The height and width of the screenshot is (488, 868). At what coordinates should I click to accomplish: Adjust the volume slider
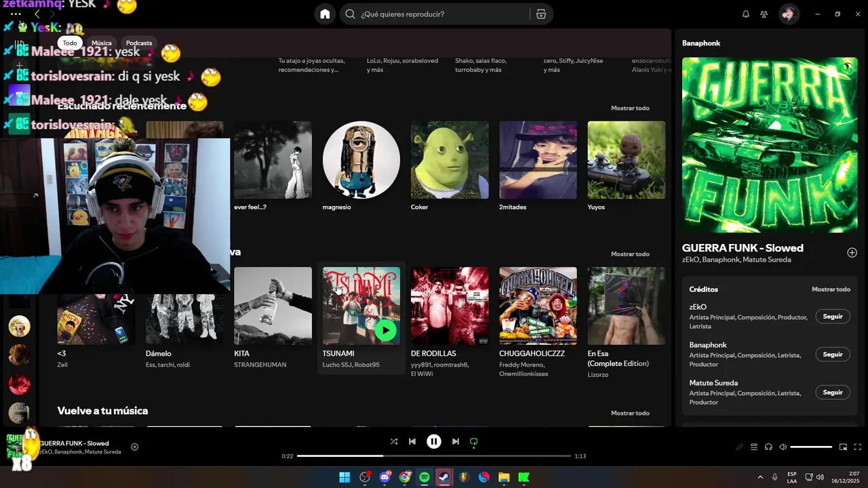[811, 447]
